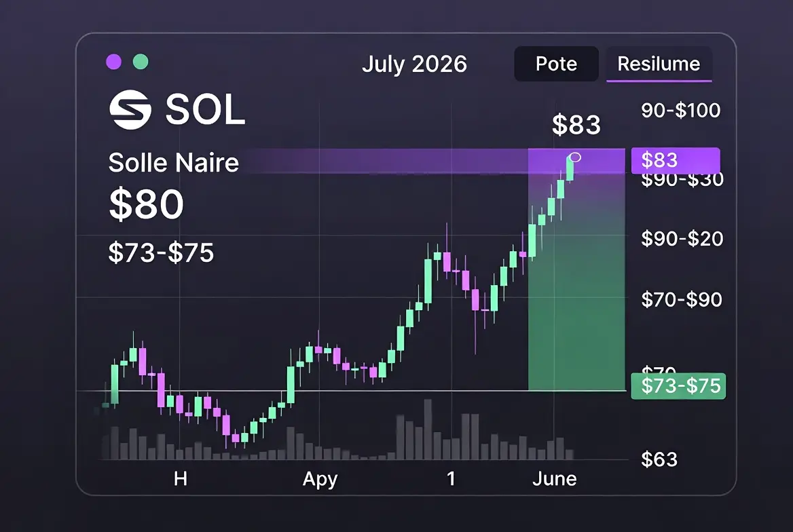Click the purple $83 price tag
The width and height of the screenshot is (793, 532).
(x=676, y=160)
